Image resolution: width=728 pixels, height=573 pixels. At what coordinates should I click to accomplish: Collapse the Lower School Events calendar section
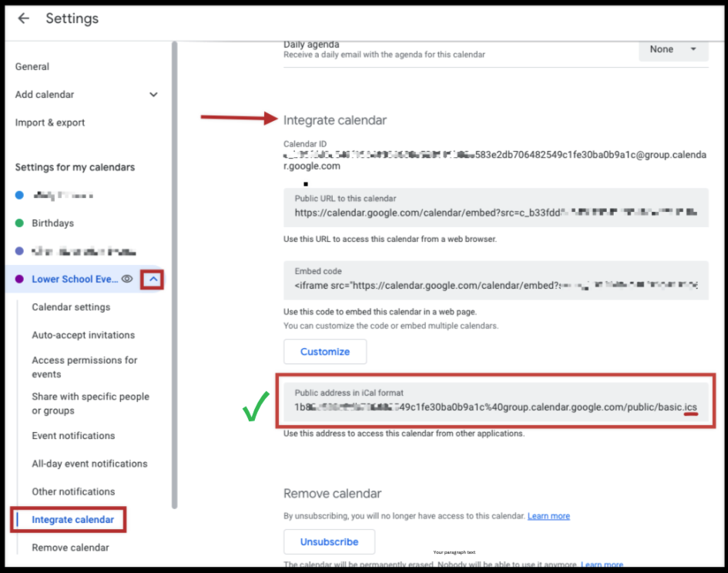tap(153, 279)
